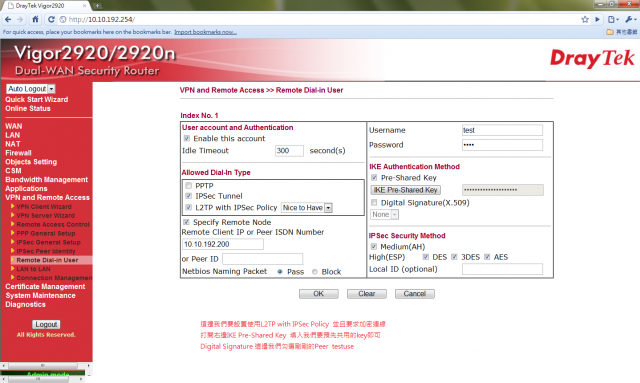
Task: Toggle Enable this account checkbox
Action: tap(187, 138)
